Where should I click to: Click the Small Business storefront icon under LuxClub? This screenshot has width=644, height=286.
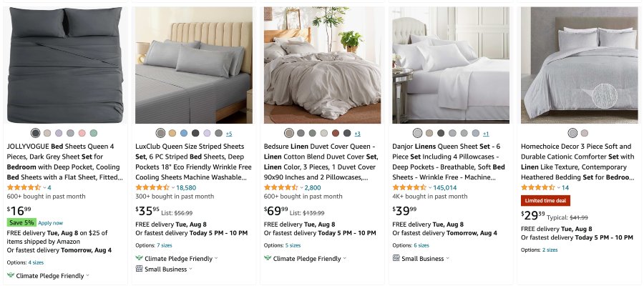(x=139, y=269)
